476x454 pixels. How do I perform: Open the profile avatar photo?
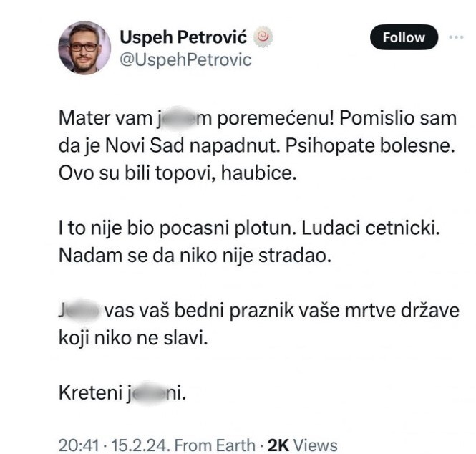pos(84,47)
